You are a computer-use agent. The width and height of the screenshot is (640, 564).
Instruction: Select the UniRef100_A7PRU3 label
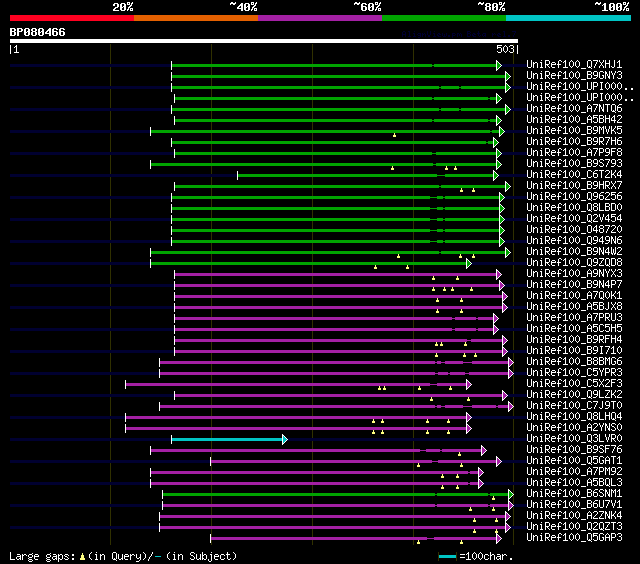[574, 318]
